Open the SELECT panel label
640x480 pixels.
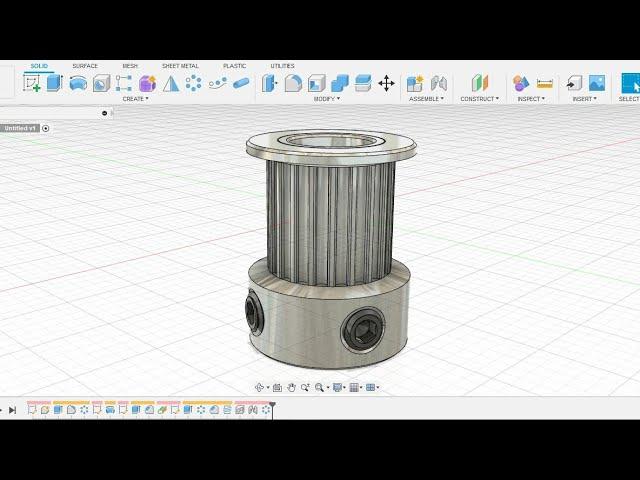pos(629,99)
